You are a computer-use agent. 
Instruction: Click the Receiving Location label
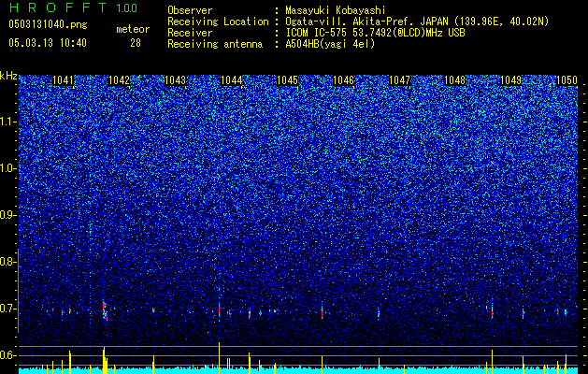click(218, 22)
